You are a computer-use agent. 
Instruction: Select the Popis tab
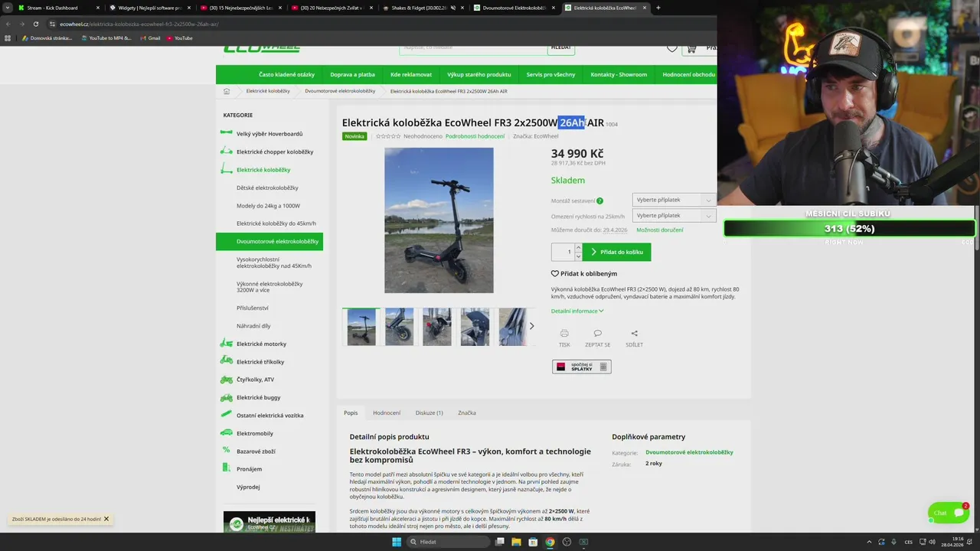(x=351, y=412)
